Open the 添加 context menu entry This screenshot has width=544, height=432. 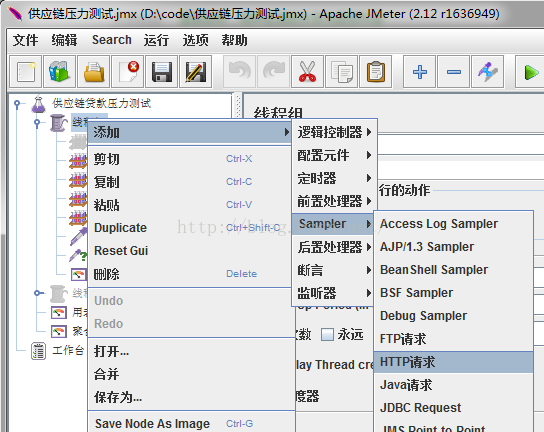point(189,132)
